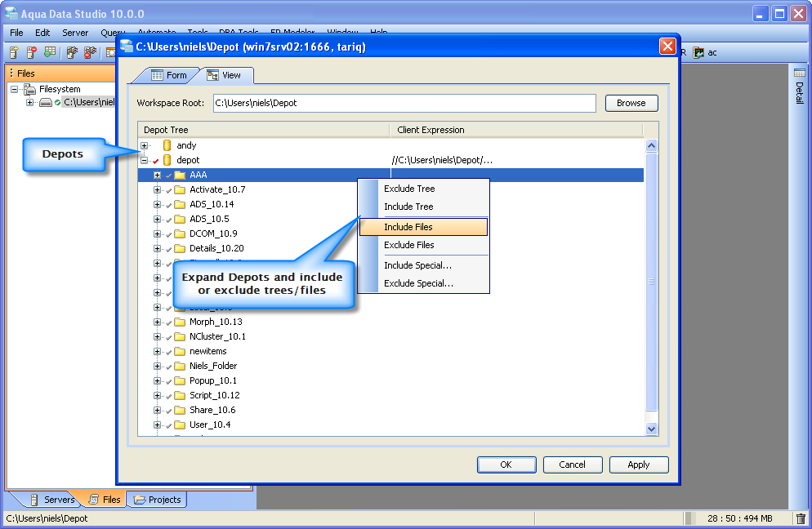Switch to the Form tab
Image resolution: width=812 pixels, height=529 pixels.
(169, 76)
